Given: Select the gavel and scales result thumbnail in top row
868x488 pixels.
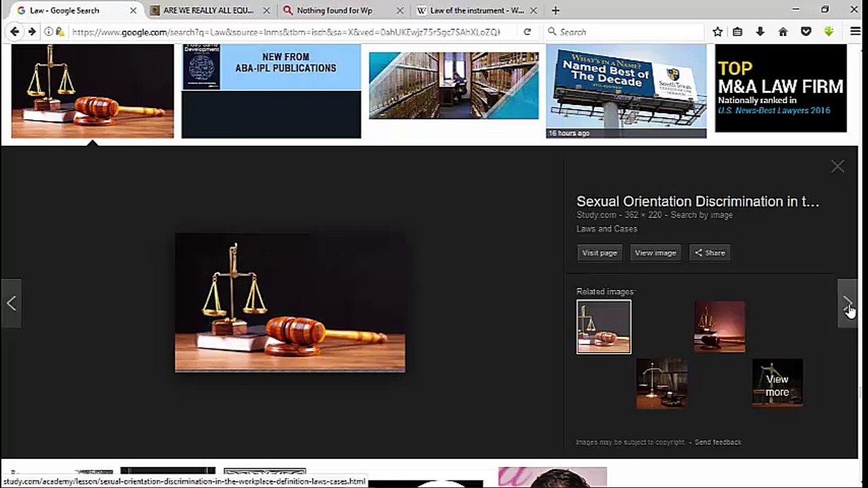Looking at the screenshot, I should point(92,91).
